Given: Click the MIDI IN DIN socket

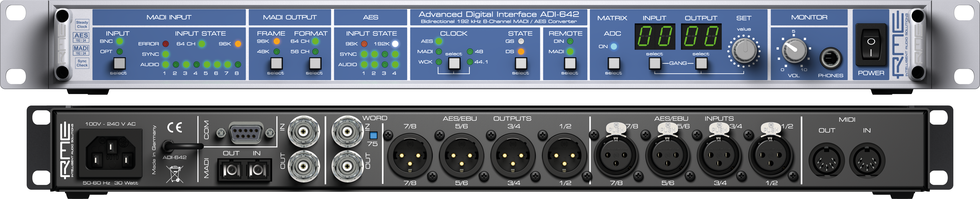Looking at the screenshot, I should (x=867, y=161).
